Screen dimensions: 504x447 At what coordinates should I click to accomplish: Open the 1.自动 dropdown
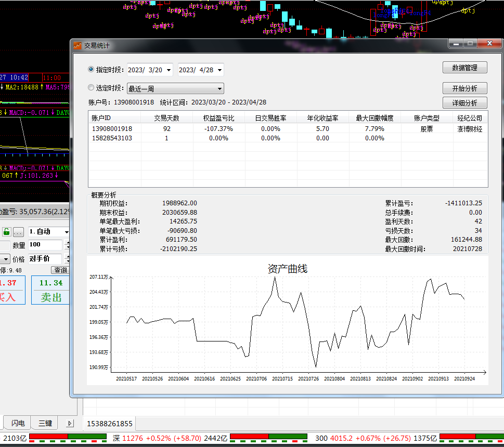67,231
